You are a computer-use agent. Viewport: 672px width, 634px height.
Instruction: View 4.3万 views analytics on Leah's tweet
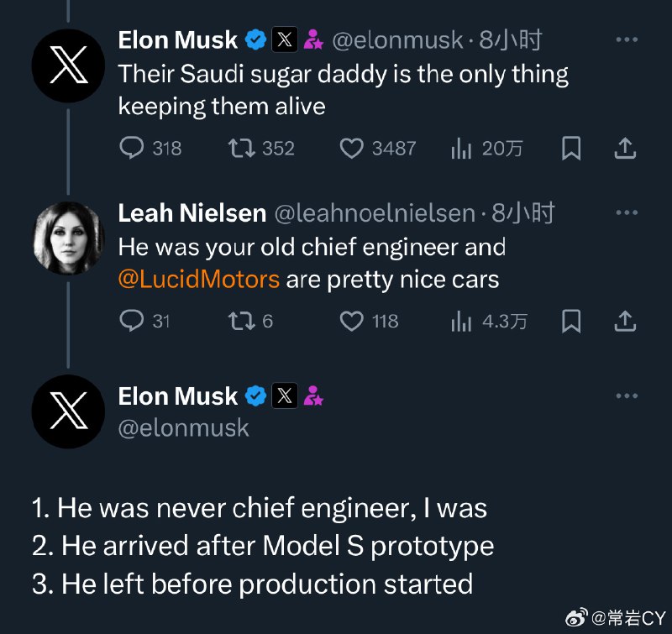[461, 322]
